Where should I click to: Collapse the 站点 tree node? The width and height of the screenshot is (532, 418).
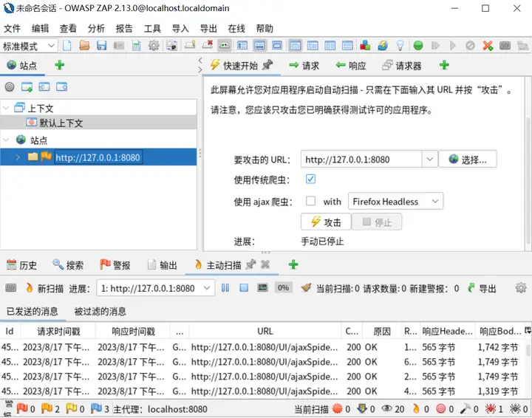[x=6, y=140]
